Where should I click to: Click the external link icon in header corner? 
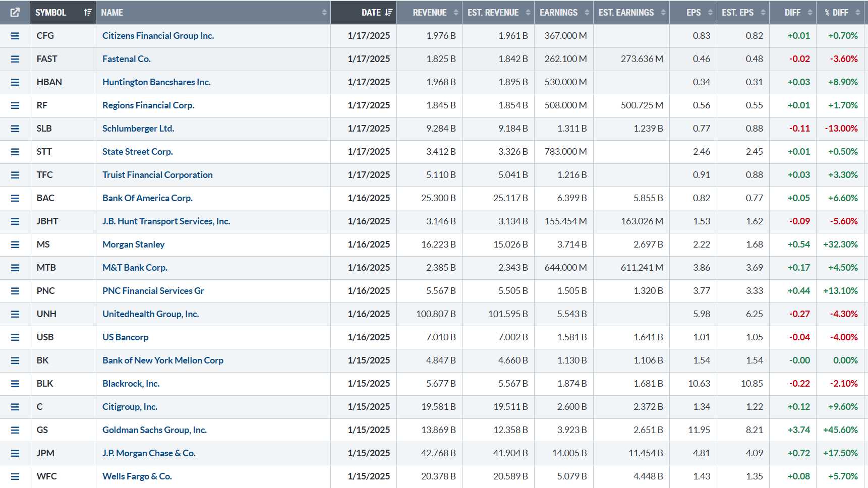[x=15, y=13]
